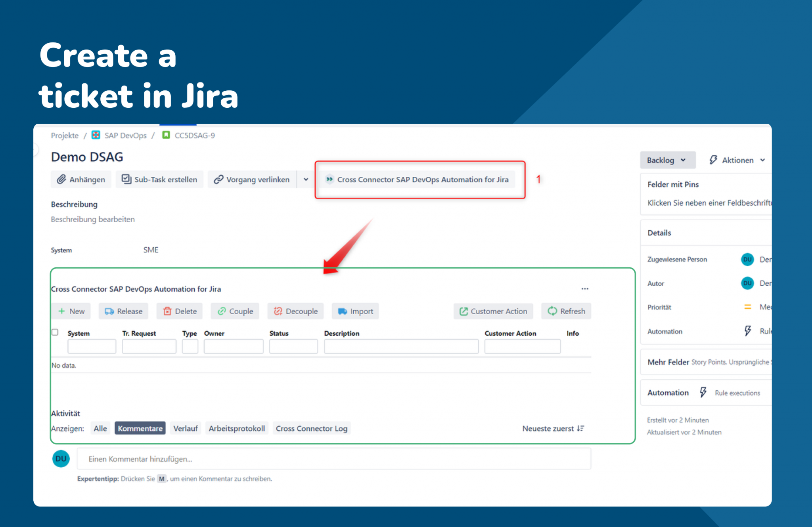
Task: Click the Zugewiesene Person DU avatar
Action: 747,260
